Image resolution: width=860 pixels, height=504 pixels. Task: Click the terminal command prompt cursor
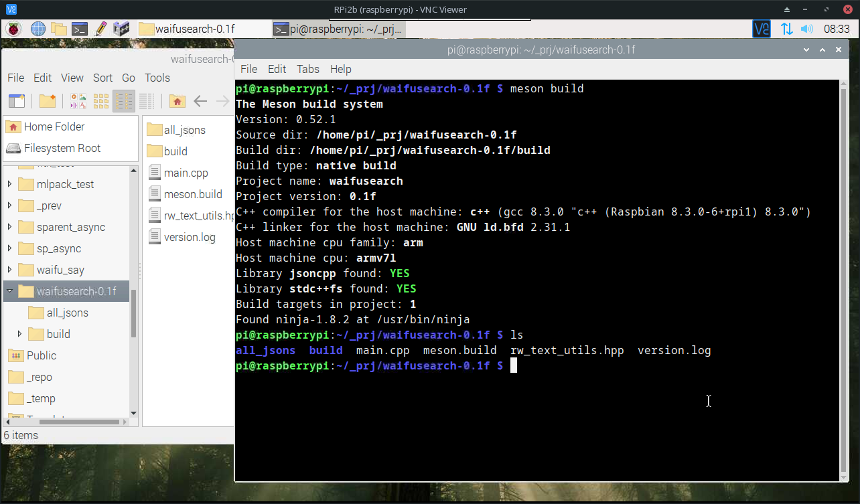click(x=514, y=365)
